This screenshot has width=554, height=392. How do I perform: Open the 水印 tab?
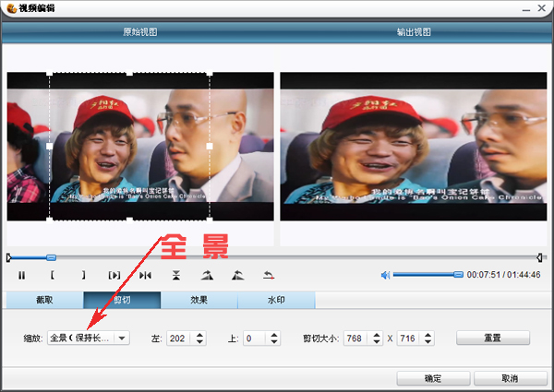[276, 300]
